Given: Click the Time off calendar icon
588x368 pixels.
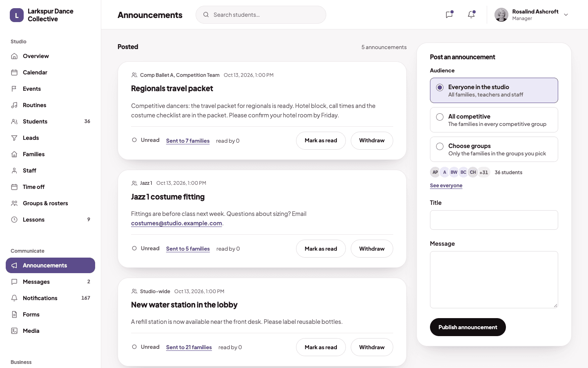Looking at the screenshot, I should click(14, 187).
